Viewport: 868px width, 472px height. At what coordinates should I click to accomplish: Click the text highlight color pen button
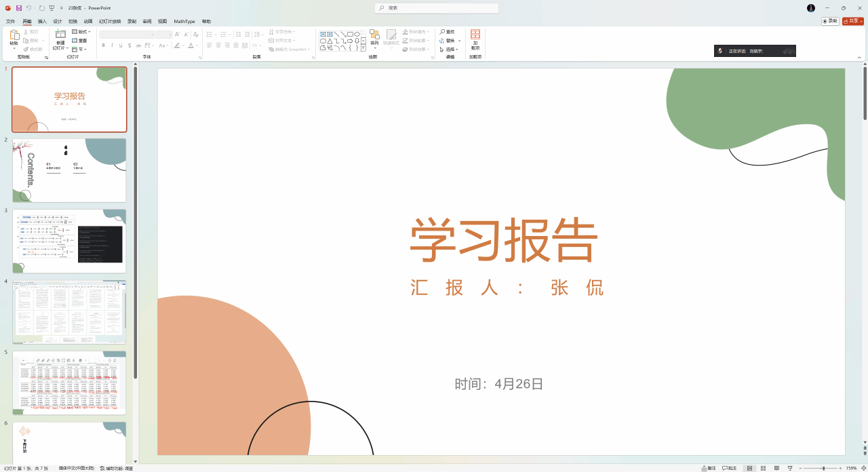point(177,45)
